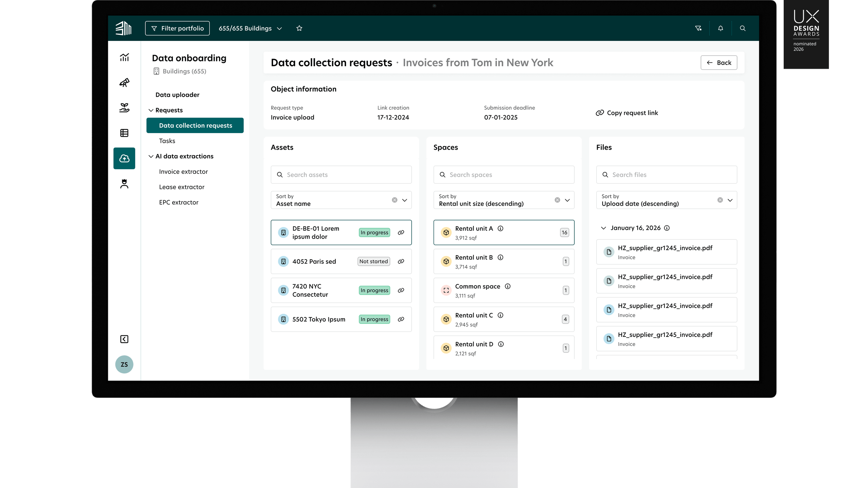This screenshot has height=488, width=868.
Task: Open the search magnifier in the top bar
Action: coord(743,28)
